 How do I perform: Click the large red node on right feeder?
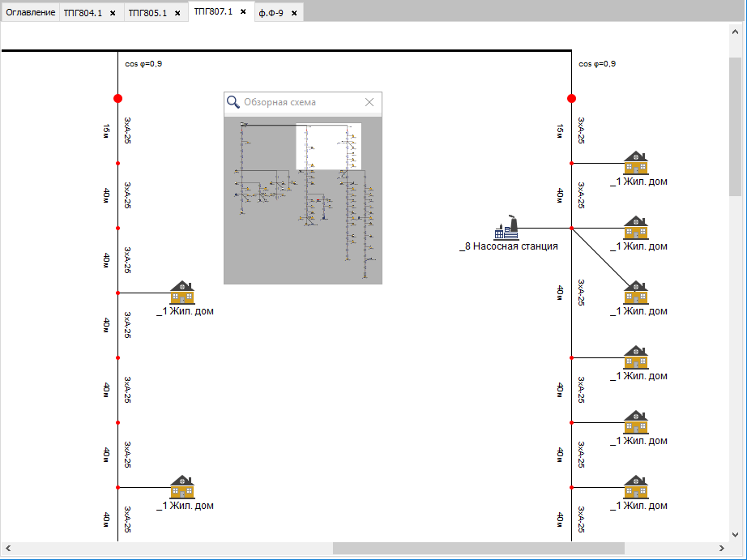572,99
